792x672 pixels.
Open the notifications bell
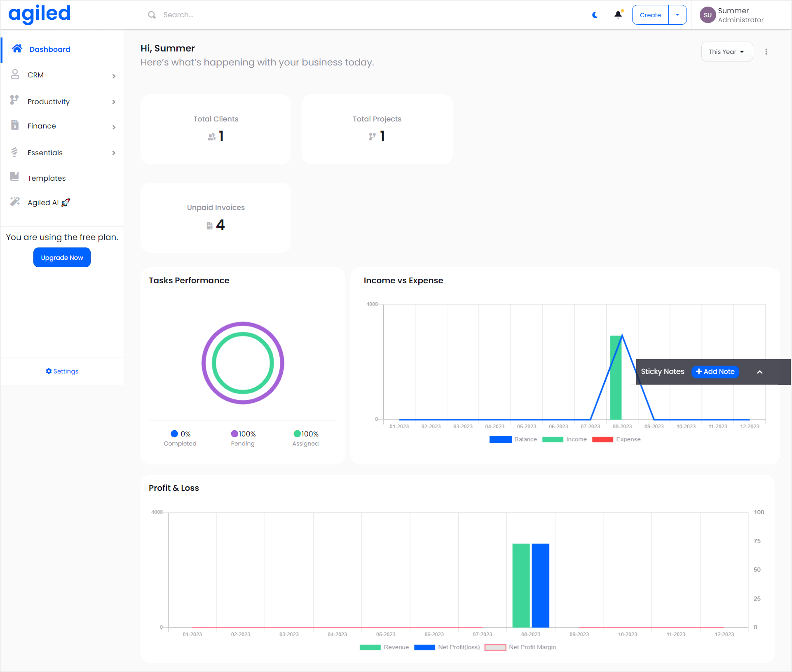(618, 15)
